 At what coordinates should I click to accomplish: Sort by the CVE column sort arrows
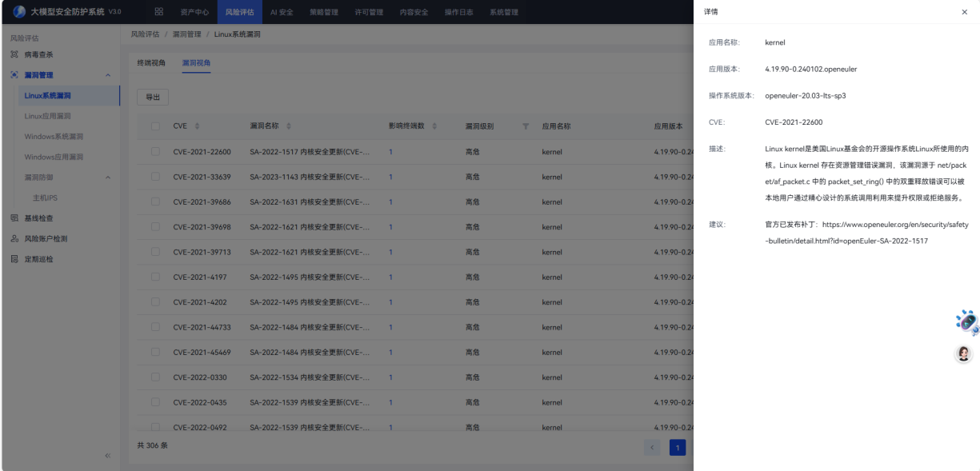(x=197, y=126)
